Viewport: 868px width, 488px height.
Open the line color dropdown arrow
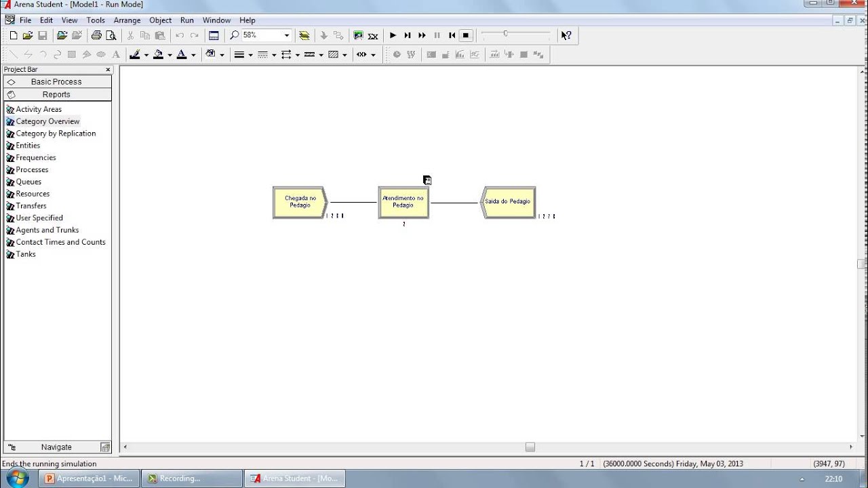coord(146,55)
